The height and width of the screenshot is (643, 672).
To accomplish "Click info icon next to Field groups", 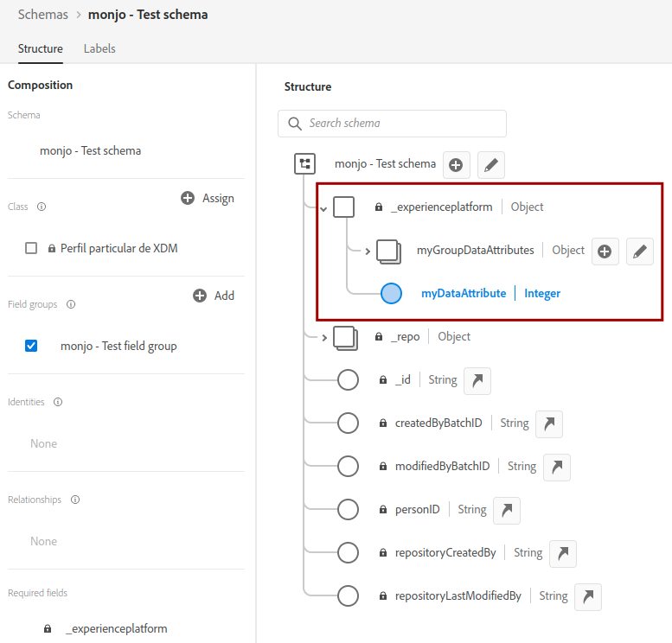I will point(71,304).
